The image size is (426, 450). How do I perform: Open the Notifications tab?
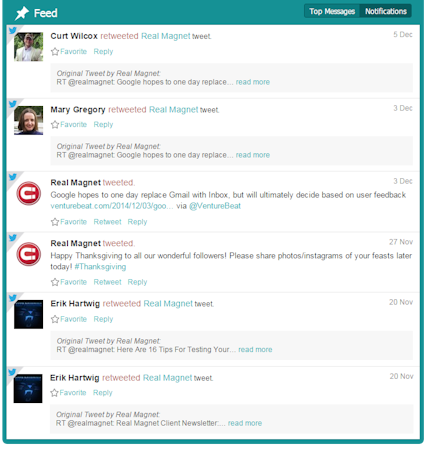click(x=386, y=11)
